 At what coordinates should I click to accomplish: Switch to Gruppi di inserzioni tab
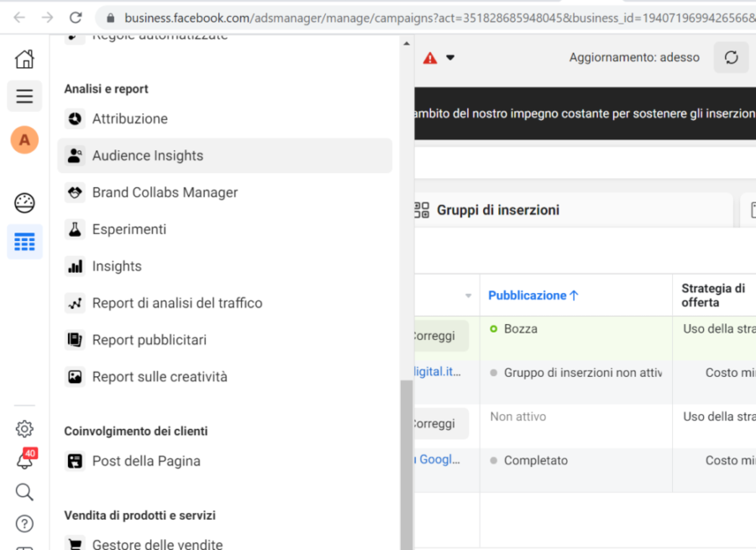(x=573, y=210)
